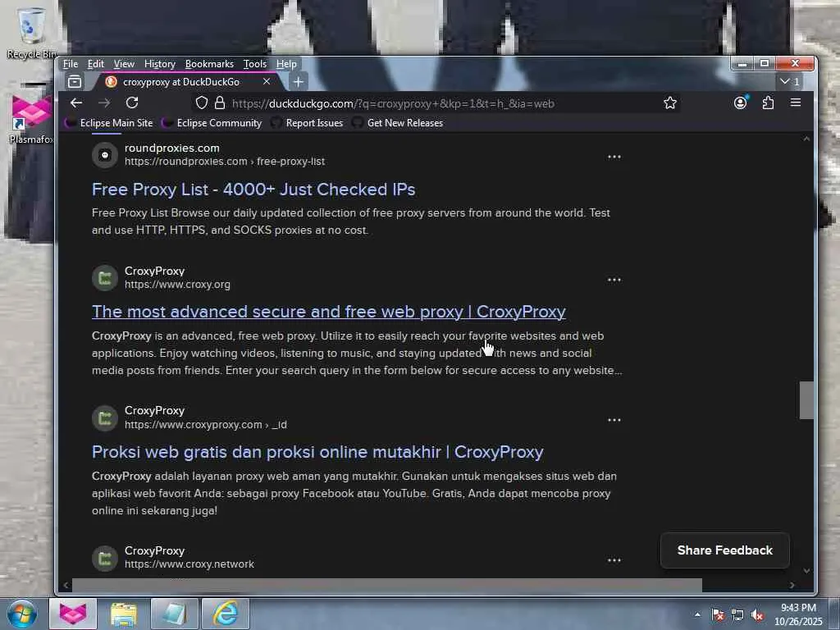Open the hamburger application menu
Image resolution: width=840 pixels, height=630 pixels.
pyautogui.click(x=796, y=103)
